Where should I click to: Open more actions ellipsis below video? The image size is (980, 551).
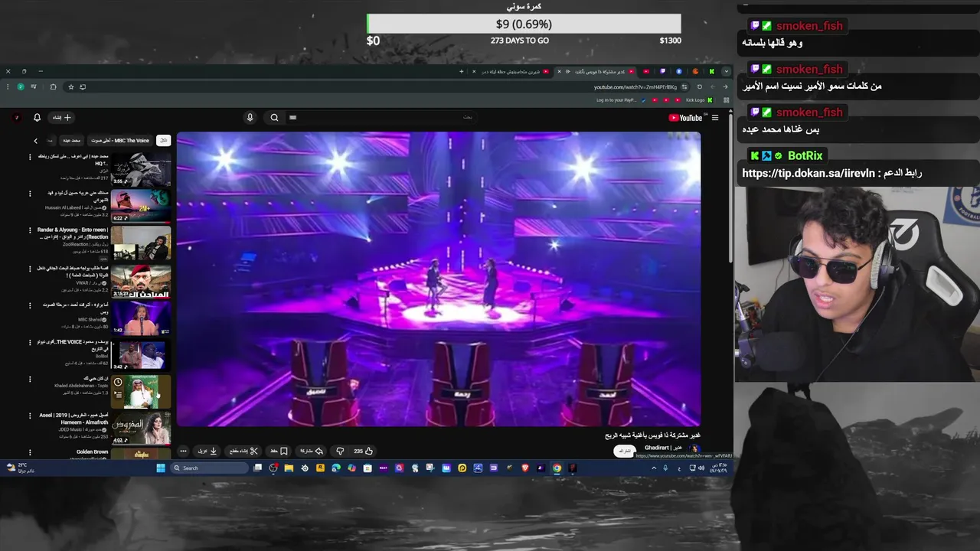(183, 452)
